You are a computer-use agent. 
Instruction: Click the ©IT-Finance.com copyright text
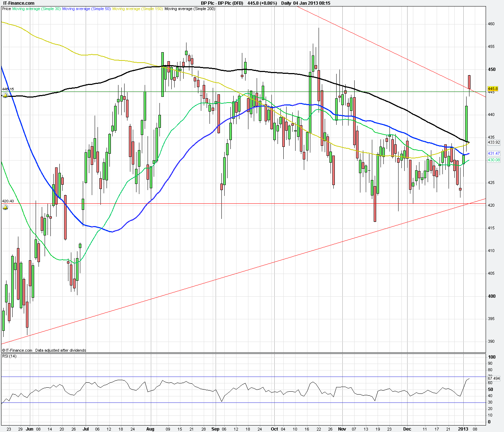click(x=17, y=350)
